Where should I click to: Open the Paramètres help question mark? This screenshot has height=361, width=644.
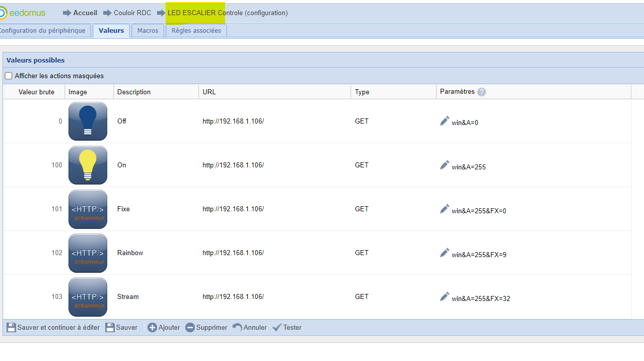click(x=482, y=92)
